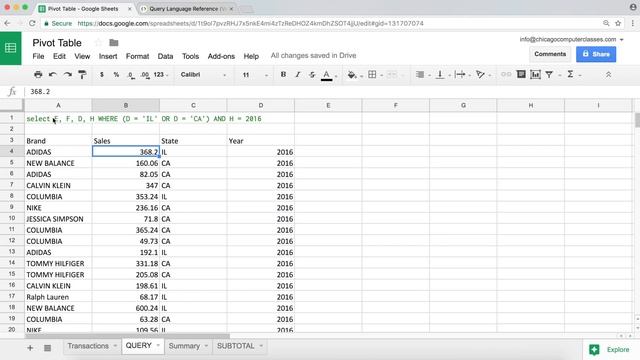Select column B header
This screenshot has height=360, width=640.
click(x=126, y=105)
